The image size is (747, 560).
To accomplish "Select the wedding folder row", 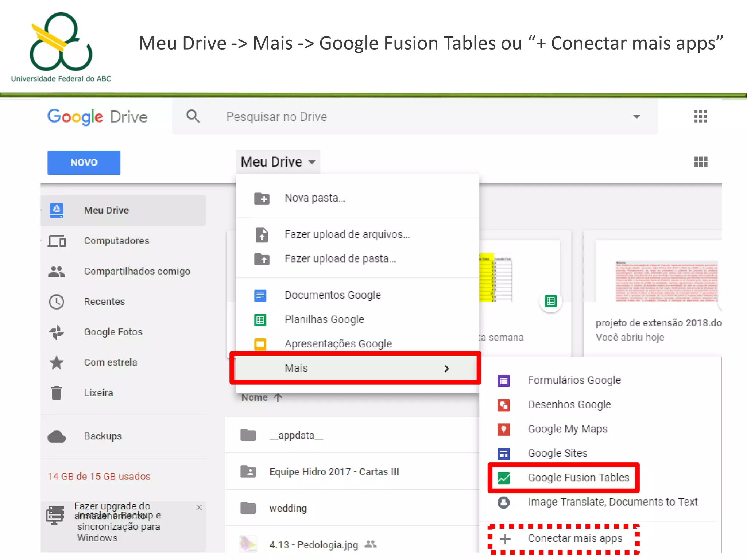I will tap(352, 508).
